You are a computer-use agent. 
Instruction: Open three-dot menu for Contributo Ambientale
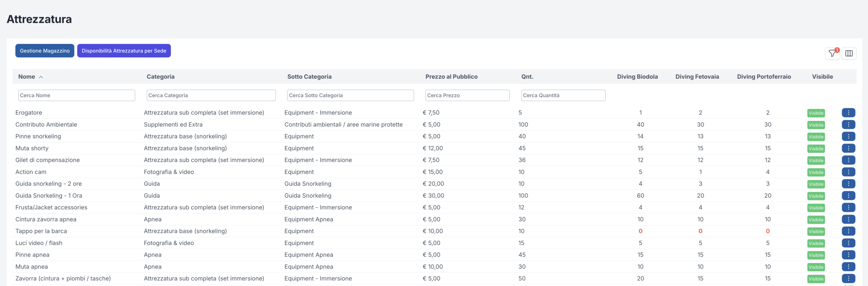point(848,125)
